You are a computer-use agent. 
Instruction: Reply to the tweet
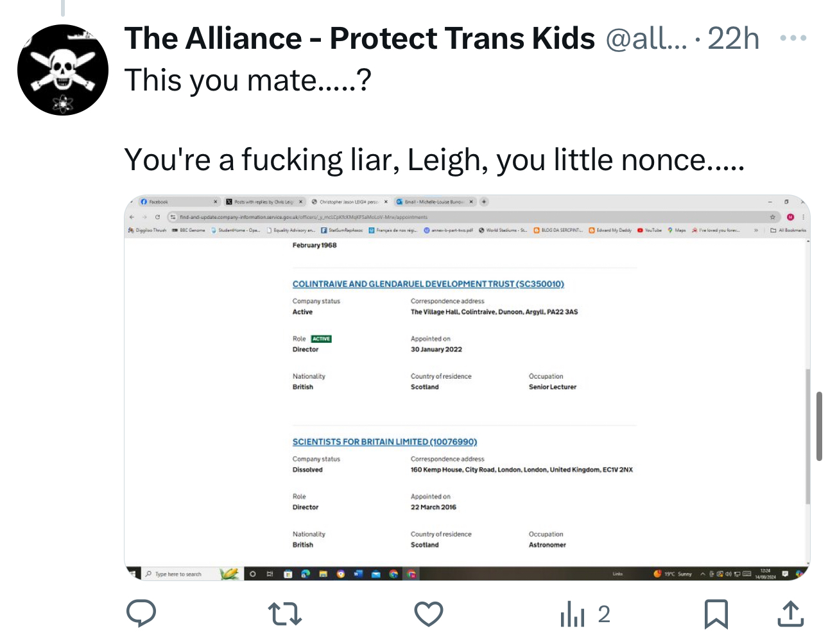click(x=141, y=614)
